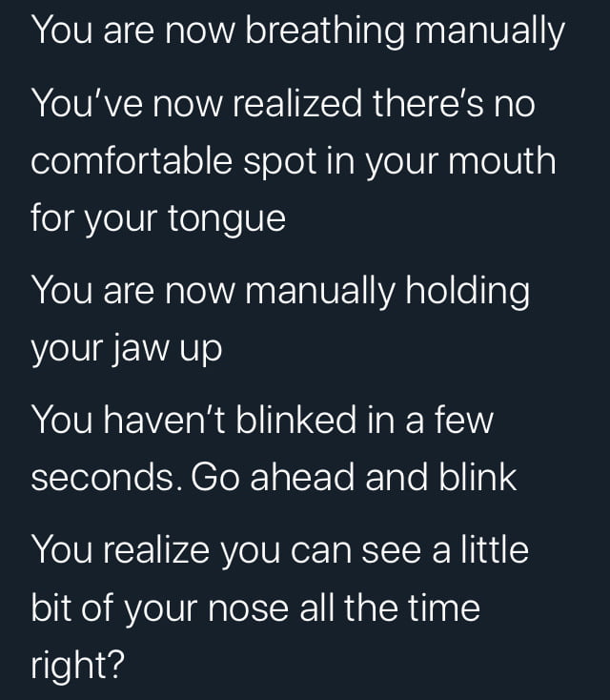Click the word "blinked"
The height and width of the screenshot is (700, 610).
click(295, 420)
